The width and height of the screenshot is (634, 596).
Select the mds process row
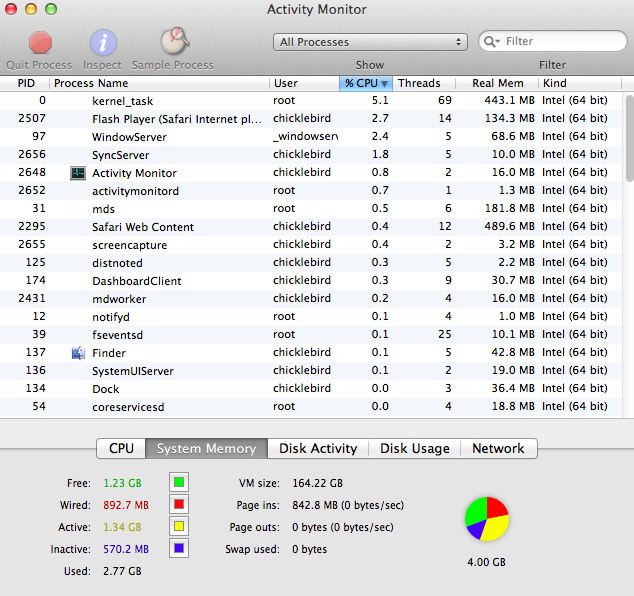311,209
